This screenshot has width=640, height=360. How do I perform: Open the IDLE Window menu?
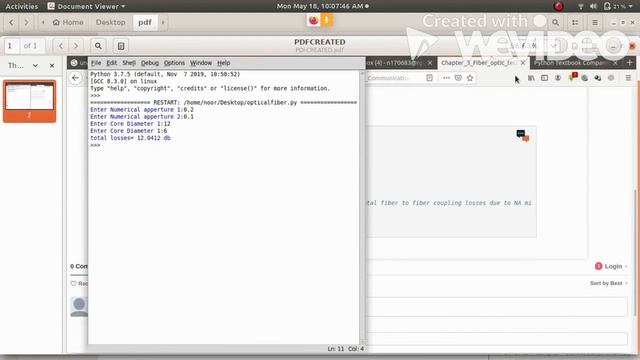[x=201, y=63]
